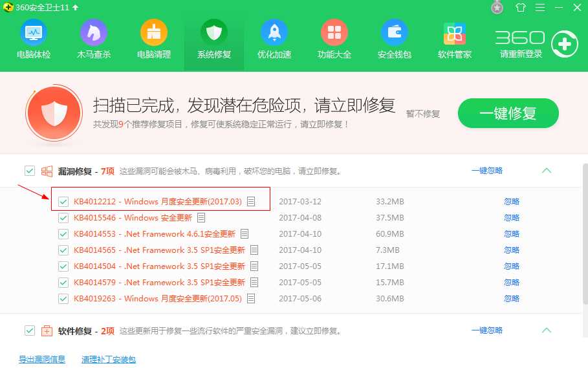
Task: Uncheck the KB4014579 checkbox
Action: pyautogui.click(x=63, y=282)
